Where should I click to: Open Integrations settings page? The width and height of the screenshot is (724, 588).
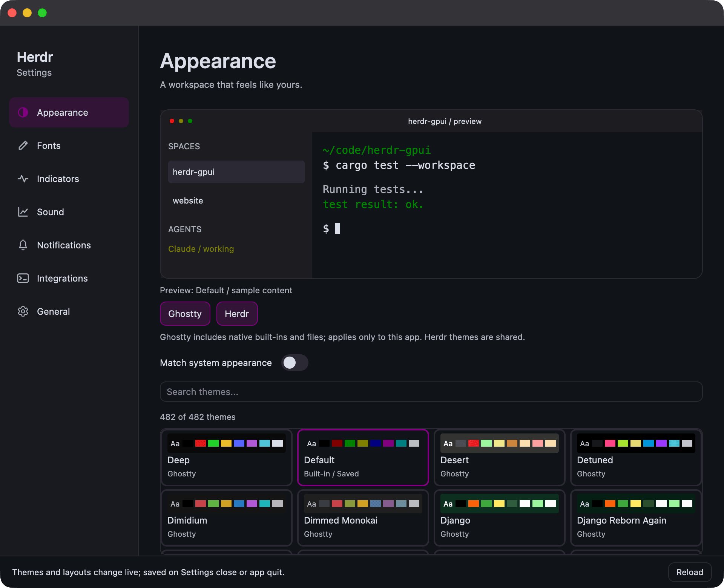click(x=69, y=278)
